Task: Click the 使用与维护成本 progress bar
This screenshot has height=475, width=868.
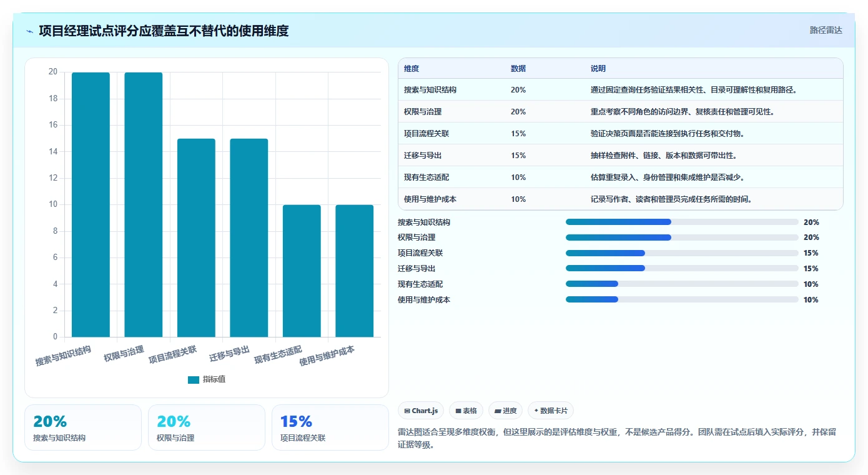Action: coord(682,299)
